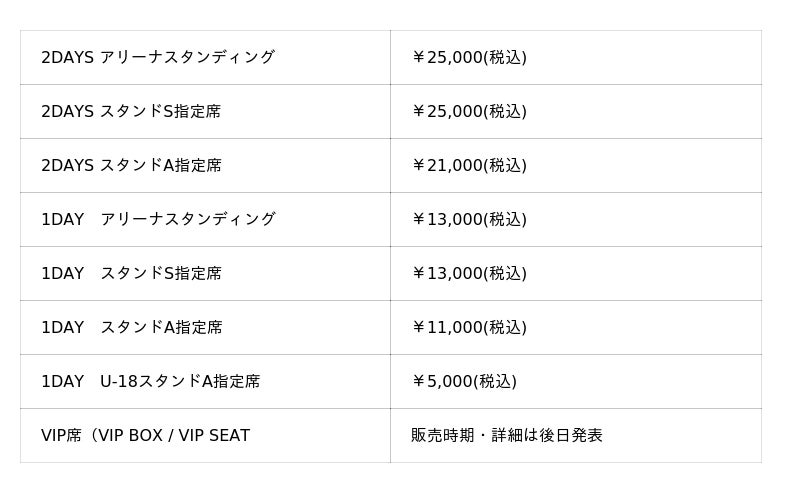The image size is (800, 493).
Task: Click the 1DAY U-18スタンドA指定席 ticket label
Action: (150, 382)
